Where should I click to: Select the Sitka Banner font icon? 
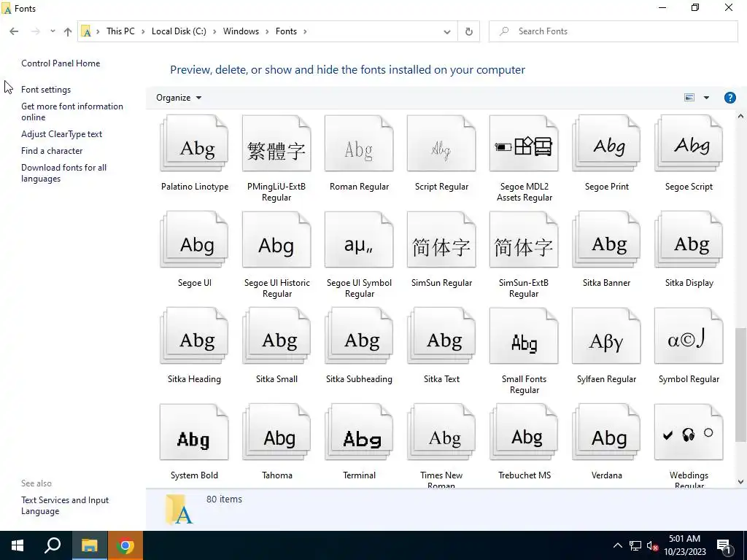(x=606, y=239)
